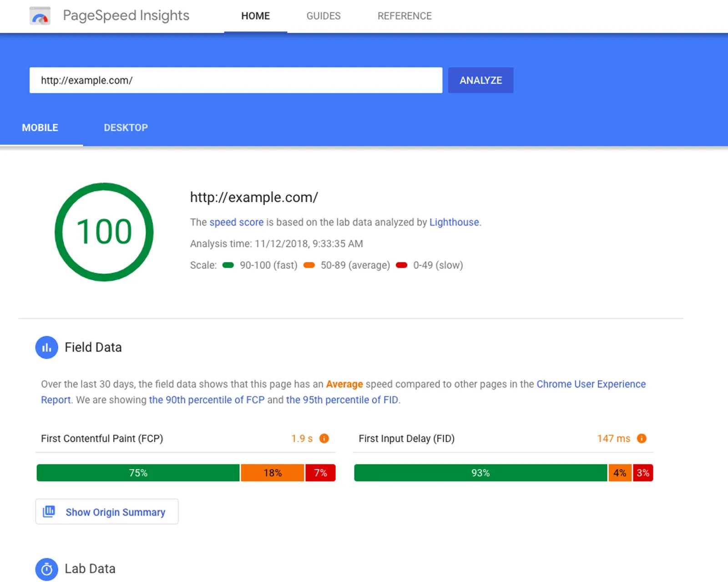Select the Mobile tab

pos(40,128)
